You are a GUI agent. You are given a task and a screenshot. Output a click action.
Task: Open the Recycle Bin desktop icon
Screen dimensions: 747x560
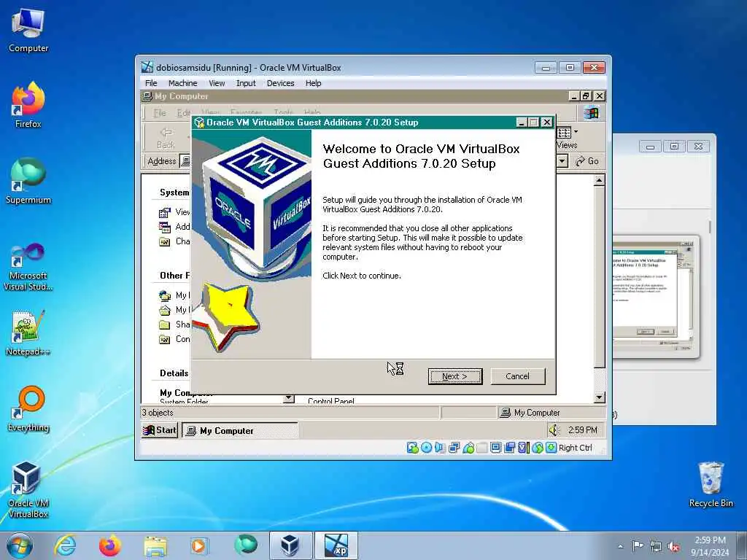(711, 485)
